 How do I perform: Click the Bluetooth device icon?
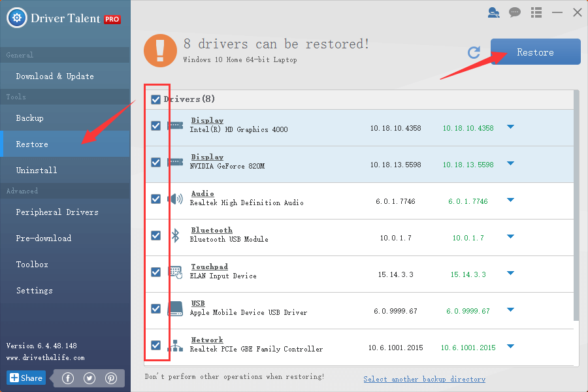(x=175, y=236)
